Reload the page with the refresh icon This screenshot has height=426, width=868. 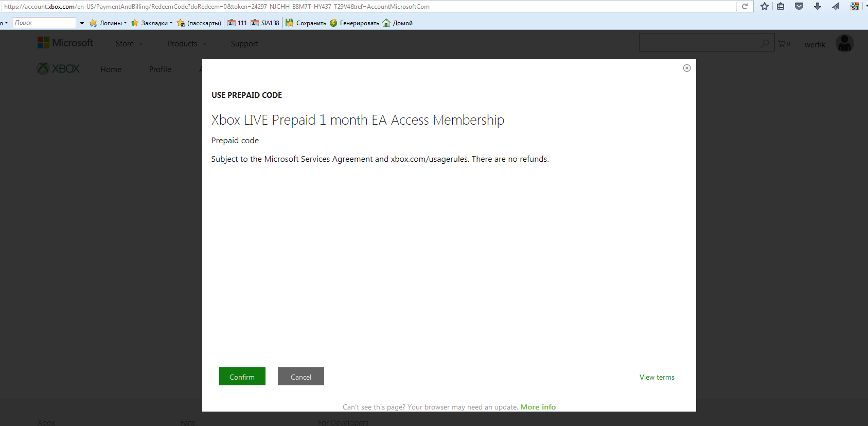(745, 6)
